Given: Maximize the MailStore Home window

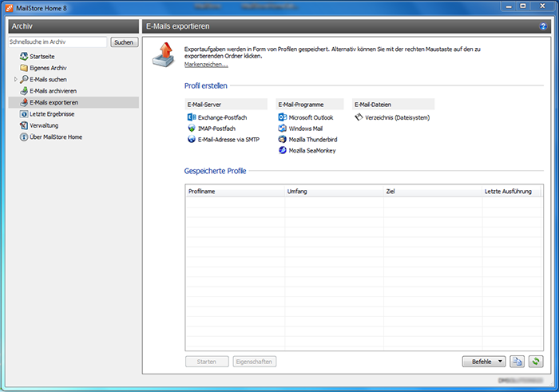Looking at the screenshot, I should coord(523,6).
